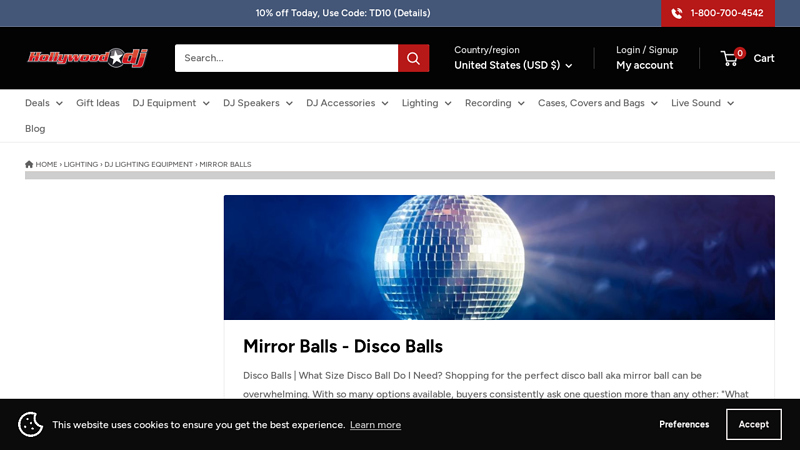Expand the Deals menu
Image resolution: width=800 pixels, height=450 pixels.
coord(44,103)
